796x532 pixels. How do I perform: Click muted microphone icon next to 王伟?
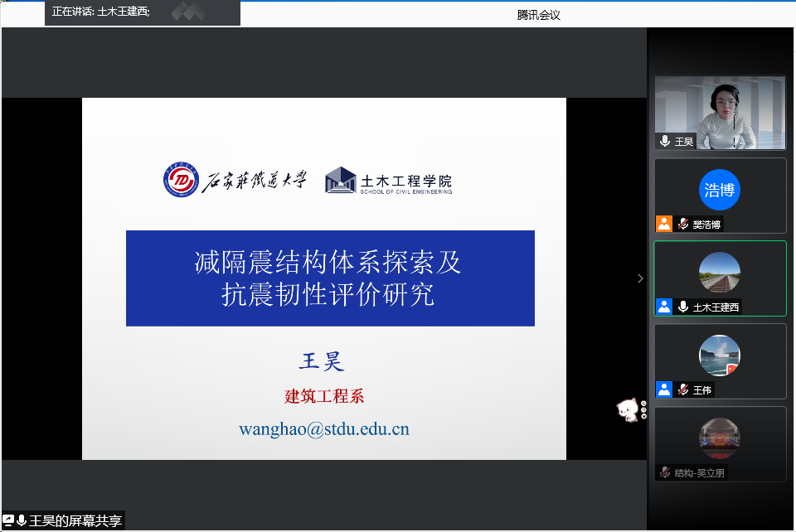[x=683, y=389]
